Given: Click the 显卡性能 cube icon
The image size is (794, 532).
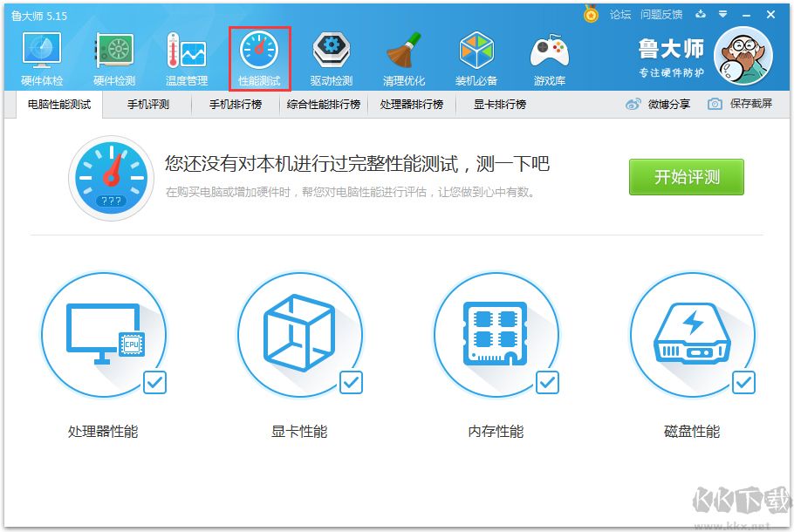Looking at the screenshot, I should click(x=300, y=335).
